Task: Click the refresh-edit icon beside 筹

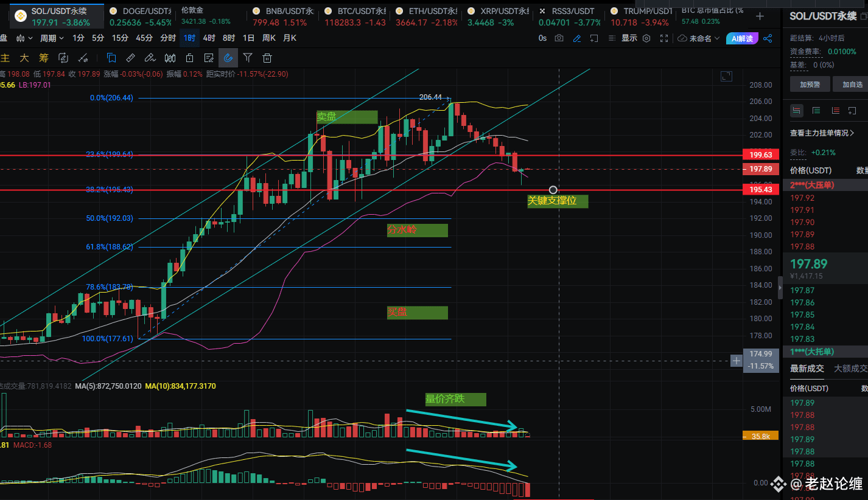Action: click(63, 58)
